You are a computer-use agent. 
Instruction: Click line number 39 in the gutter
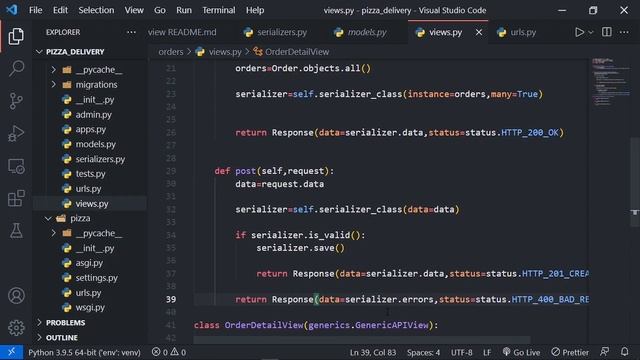pyautogui.click(x=171, y=299)
